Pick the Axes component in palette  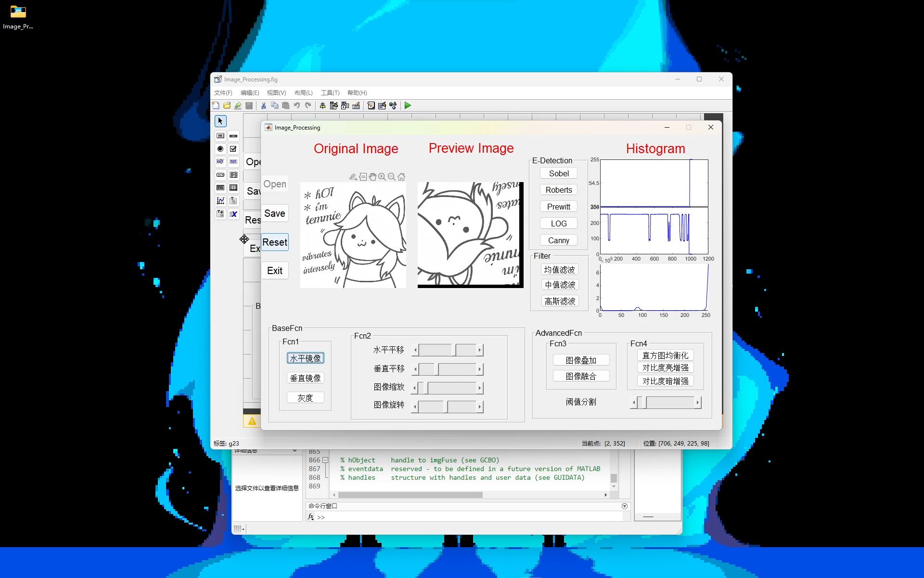coord(220,201)
